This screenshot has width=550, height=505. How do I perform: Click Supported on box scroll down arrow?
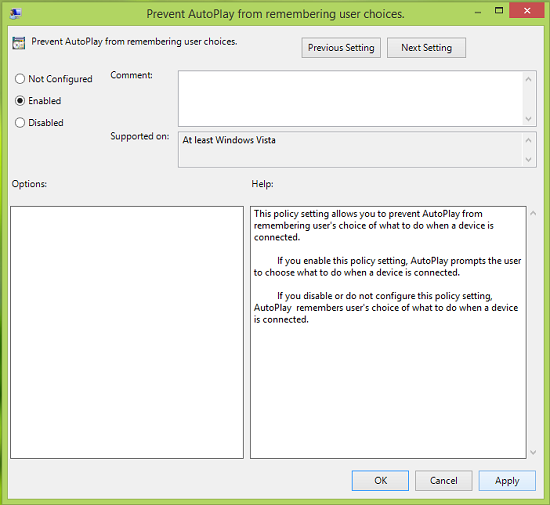click(x=528, y=160)
